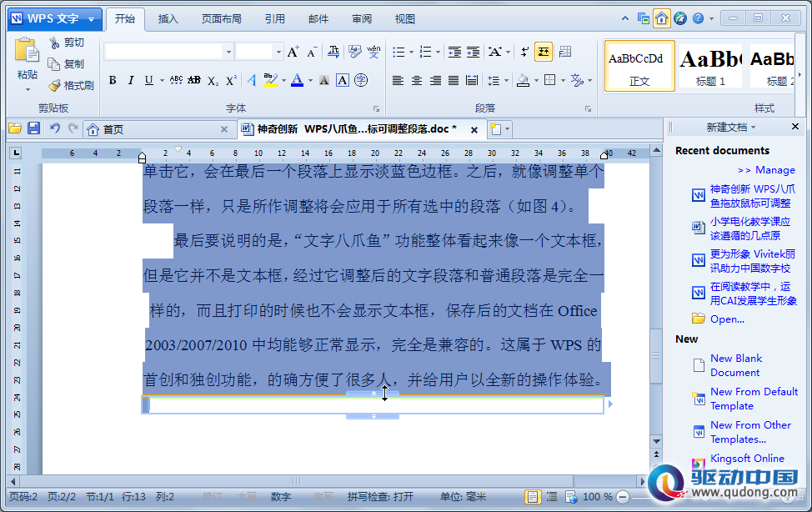Open the WPS 文字 application menu
Image resolution: width=812 pixels, height=512 pixels.
click(x=55, y=19)
